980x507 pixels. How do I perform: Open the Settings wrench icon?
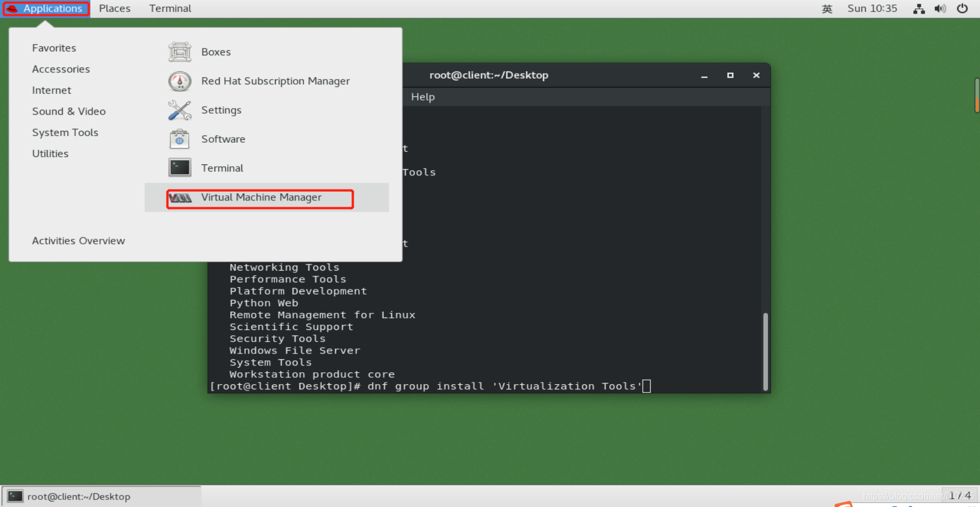click(180, 110)
